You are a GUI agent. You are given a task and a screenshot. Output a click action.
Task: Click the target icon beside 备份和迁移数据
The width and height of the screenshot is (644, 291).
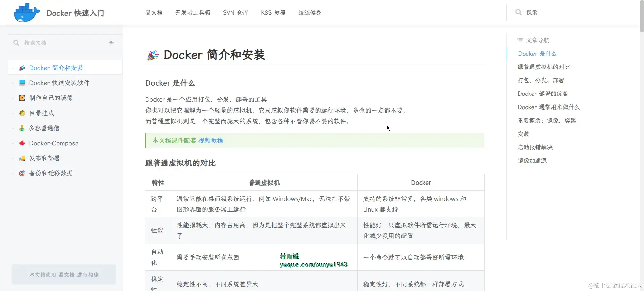click(22, 173)
